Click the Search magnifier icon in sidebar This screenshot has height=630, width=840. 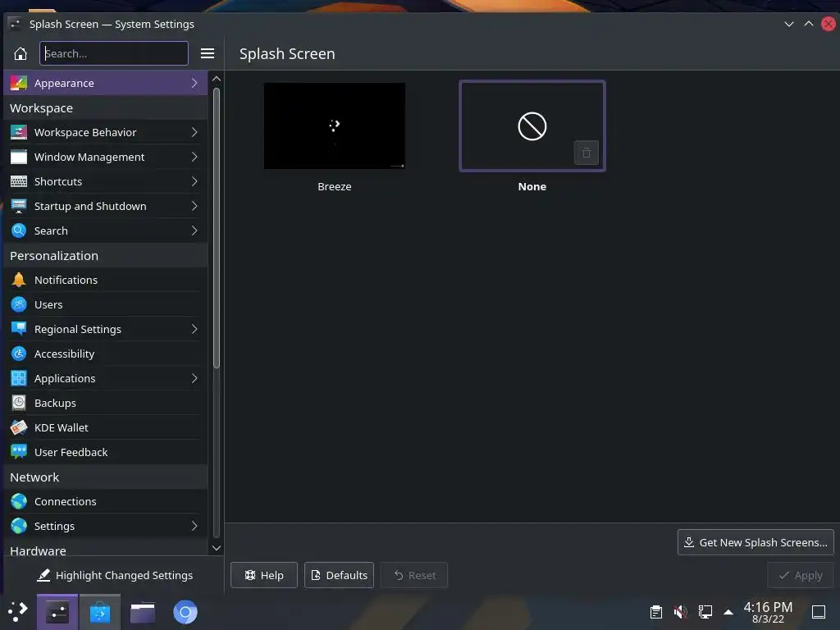click(x=19, y=231)
